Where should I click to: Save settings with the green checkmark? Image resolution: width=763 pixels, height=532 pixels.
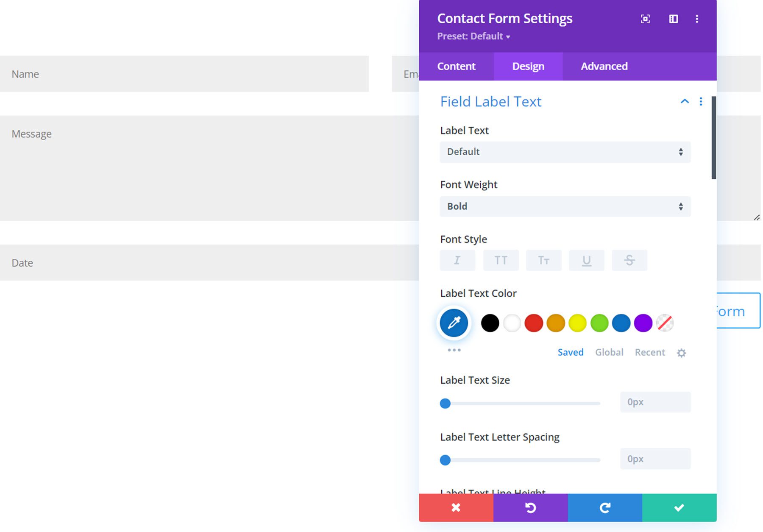click(679, 507)
